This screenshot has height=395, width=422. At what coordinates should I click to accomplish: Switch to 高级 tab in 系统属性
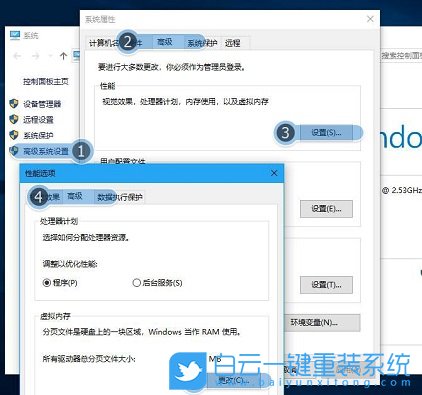click(x=165, y=42)
